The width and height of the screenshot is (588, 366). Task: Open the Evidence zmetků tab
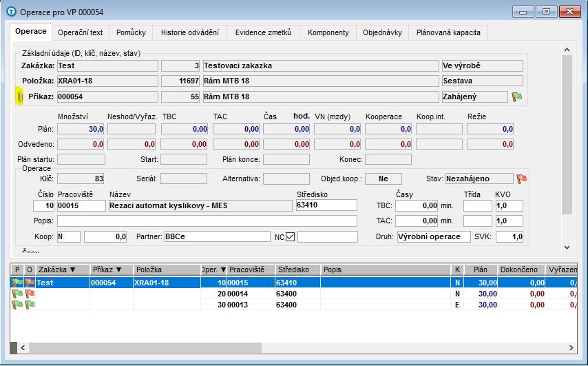(263, 32)
